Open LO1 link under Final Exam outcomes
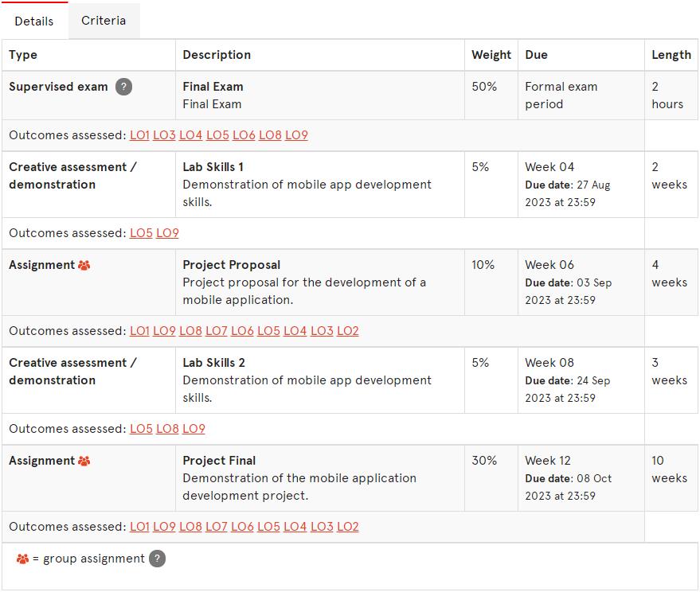 tap(139, 135)
